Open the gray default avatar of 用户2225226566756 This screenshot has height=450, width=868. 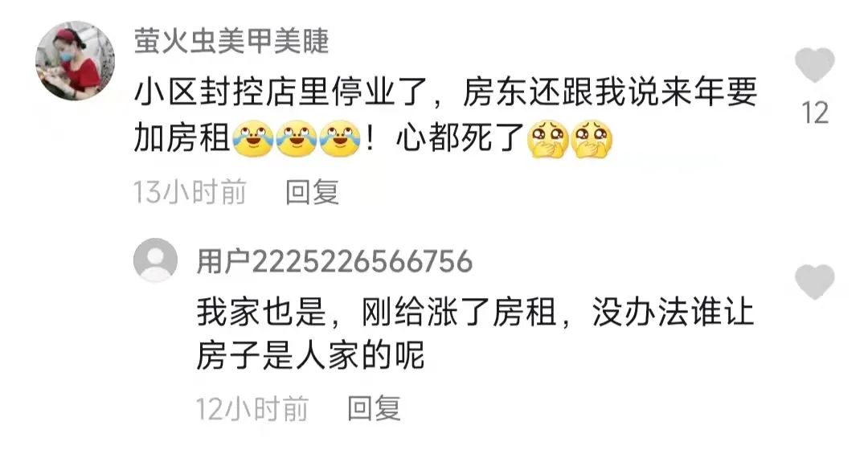pos(156,260)
